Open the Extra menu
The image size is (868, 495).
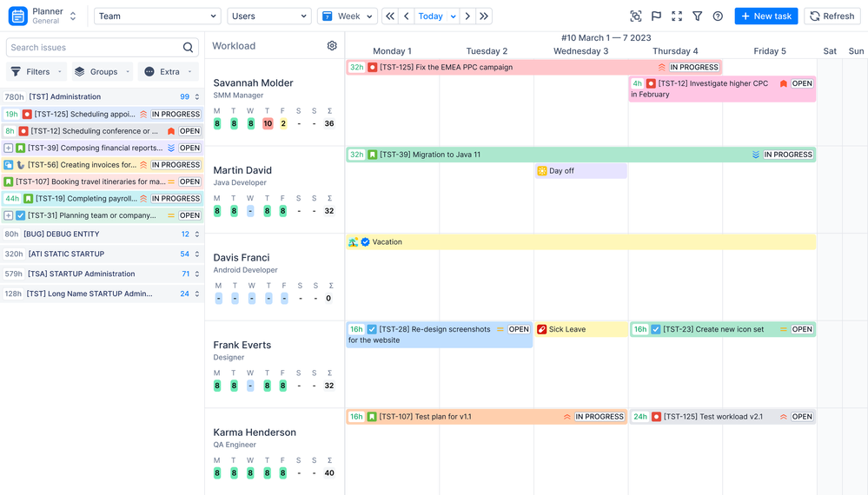tap(169, 72)
